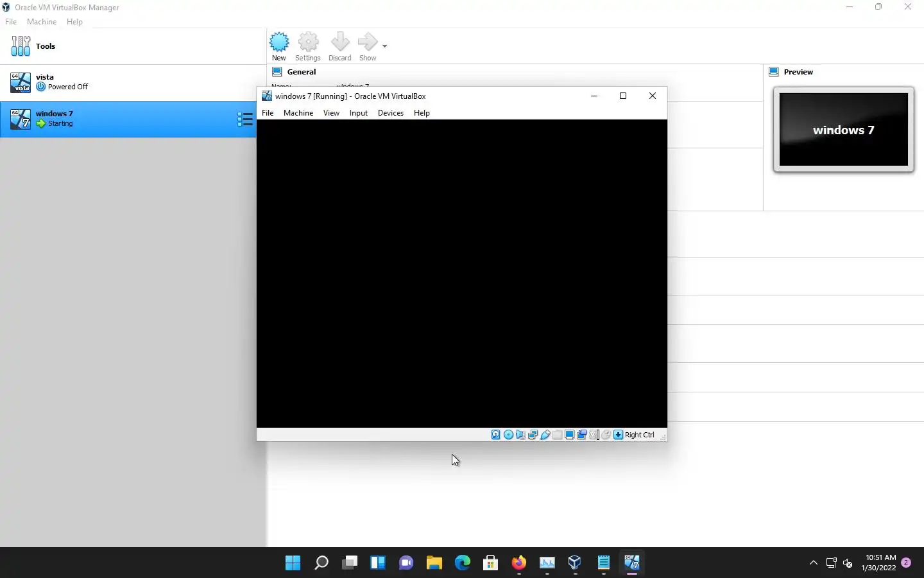Switch to VirtualBox Manager cube taskbar icon
This screenshot has height=578, width=924.
point(575,563)
